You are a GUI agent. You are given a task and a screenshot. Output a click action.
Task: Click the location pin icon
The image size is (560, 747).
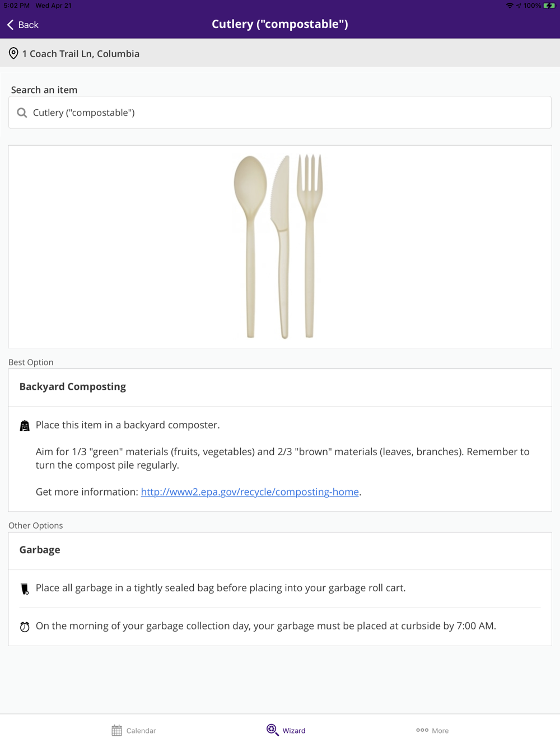13,54
